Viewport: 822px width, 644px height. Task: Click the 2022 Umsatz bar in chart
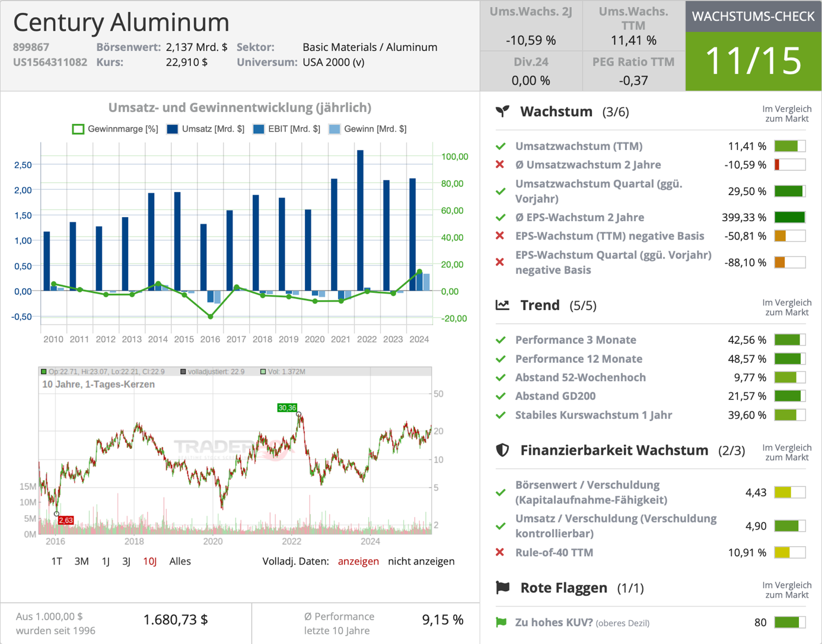coord(360,221)
